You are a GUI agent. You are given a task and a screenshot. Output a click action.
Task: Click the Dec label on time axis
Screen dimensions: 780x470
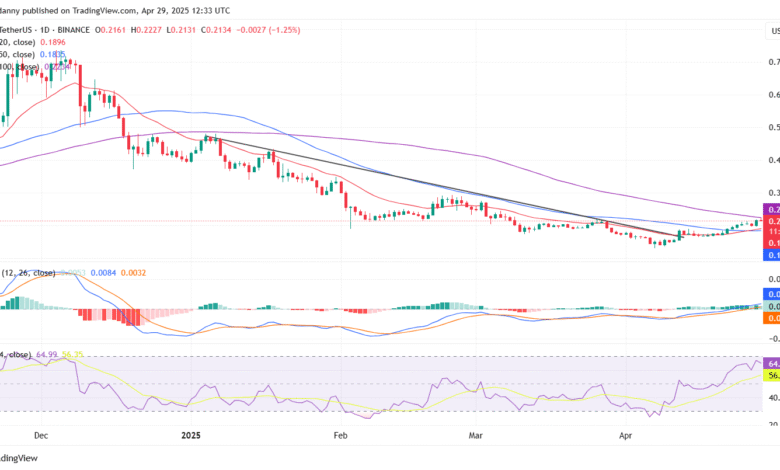click(x=41, y=437)
